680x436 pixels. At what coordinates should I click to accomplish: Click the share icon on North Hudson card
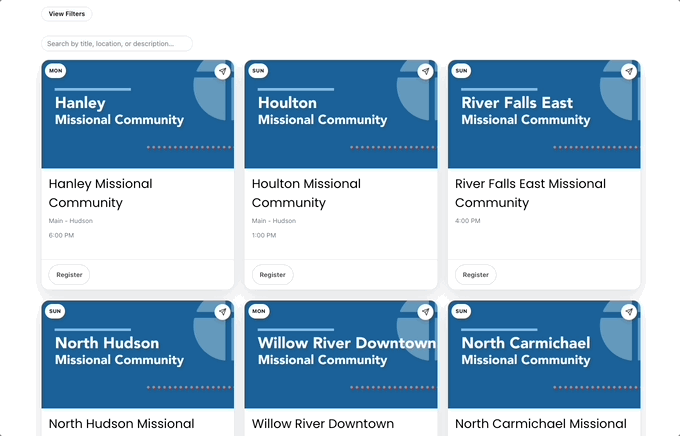[222, 312]
